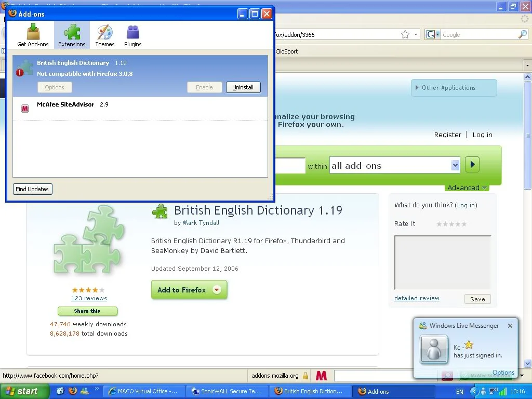Click the Messenger contact avatar picture
The width and height of the screenshot is (532, 399).
pyautogui.click(x=434, y=349)
